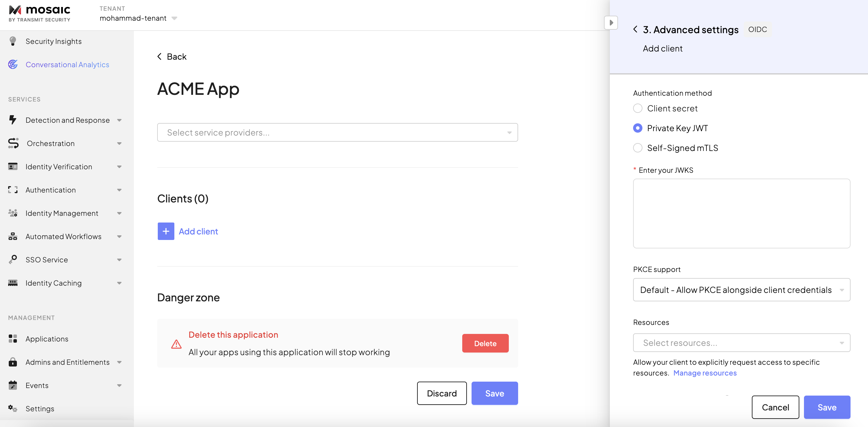The image size is (868, 427).
Task: Open Orchestration menu item
Action: [51, 143]
